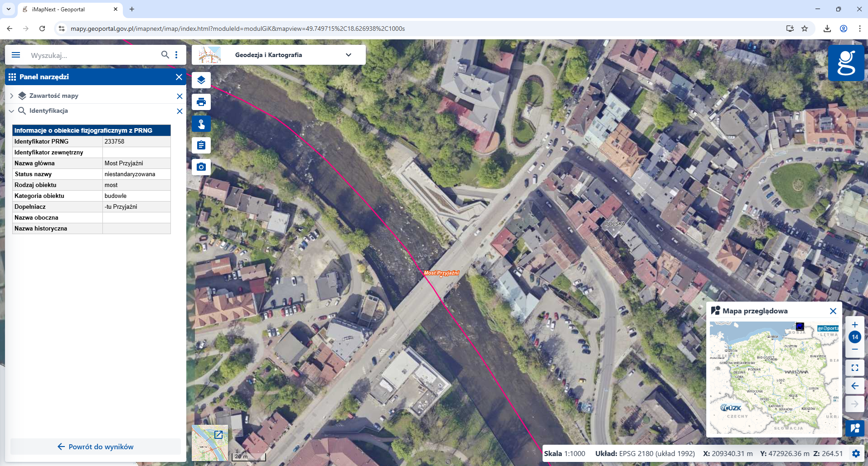Open the map layers tool
Viewport: 868px width, 466px height.
point(201,80)
